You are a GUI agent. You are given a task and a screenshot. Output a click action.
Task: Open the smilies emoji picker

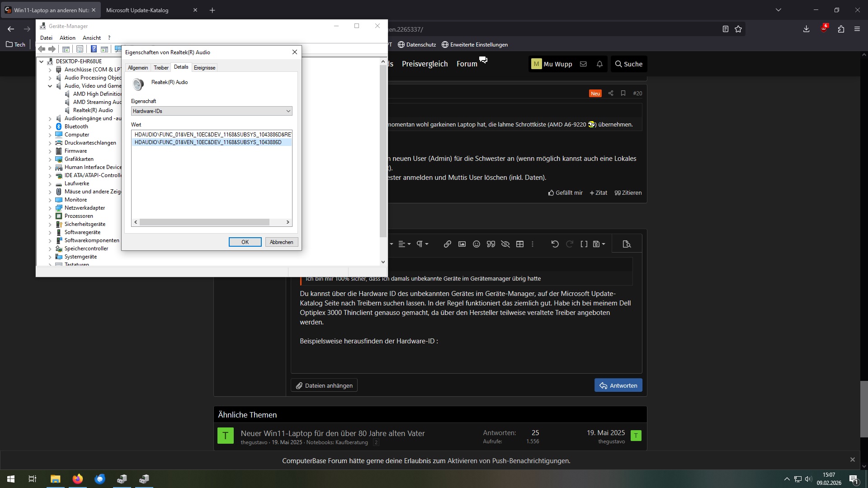(476, 244)
